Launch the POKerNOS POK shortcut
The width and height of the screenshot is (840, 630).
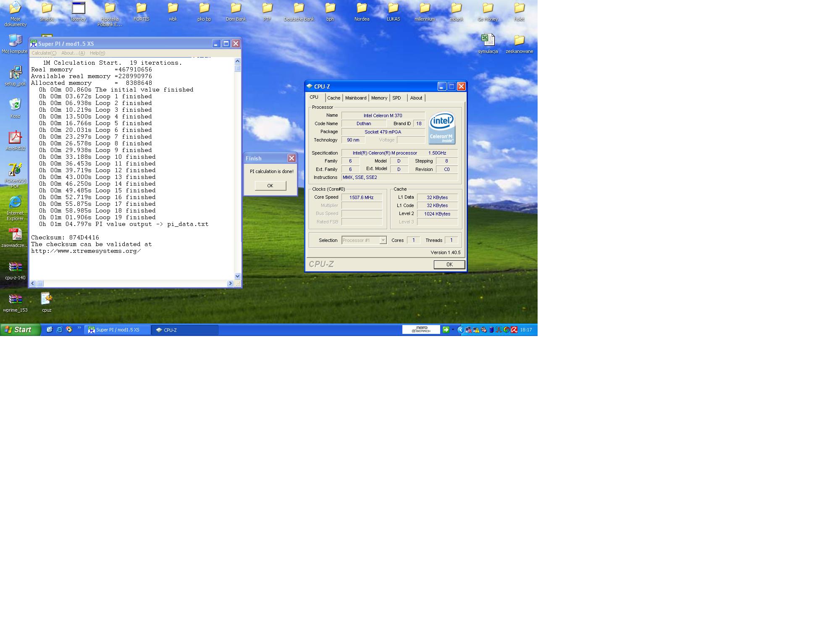[15, 175]
